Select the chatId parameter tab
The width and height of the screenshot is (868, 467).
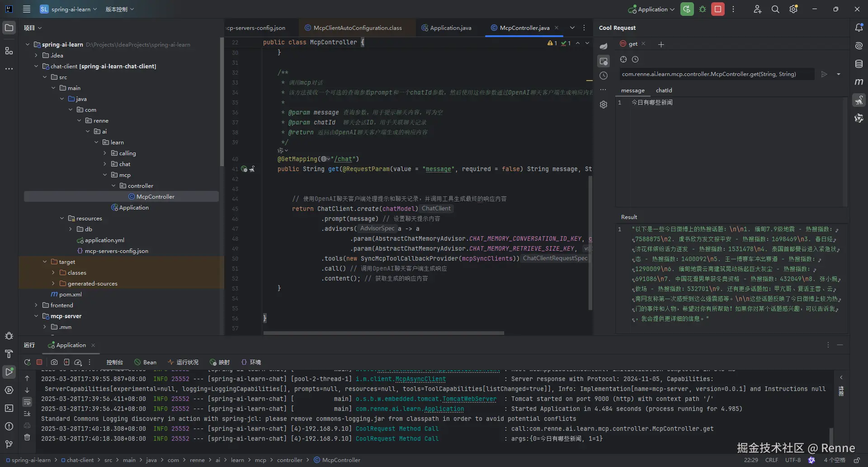[x=664, y=91]
